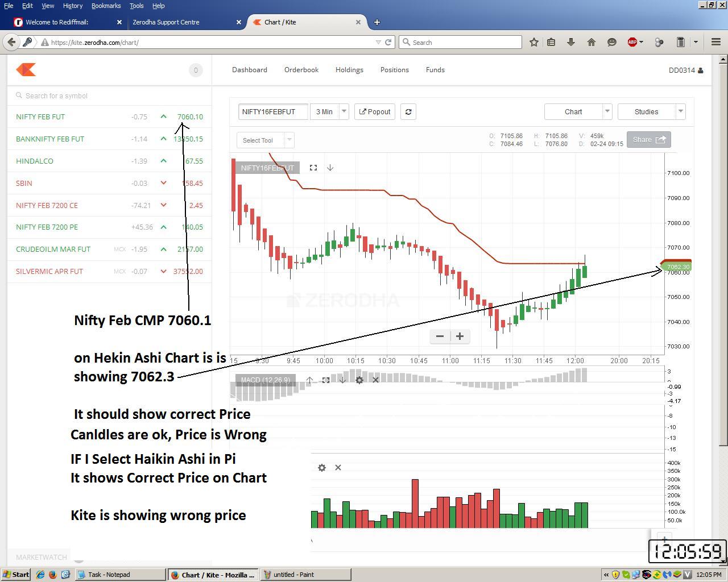This screenshot has width=728, height=582.
Task: Click the system tray clock 12:05 PM
Action: click(709, 575)
